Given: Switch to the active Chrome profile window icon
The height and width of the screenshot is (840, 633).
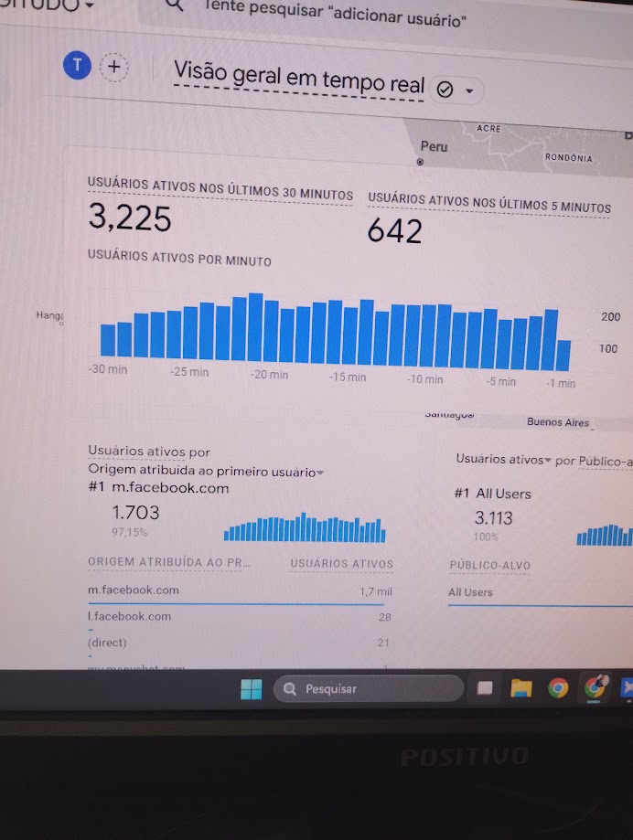Looking at the screenshot, I should click(x=595, y=686).
